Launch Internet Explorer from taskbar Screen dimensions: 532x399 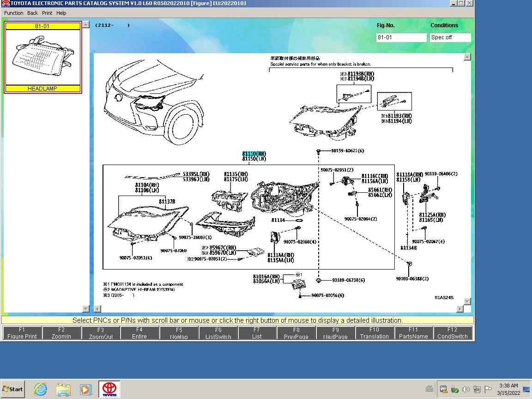[40, 389]
